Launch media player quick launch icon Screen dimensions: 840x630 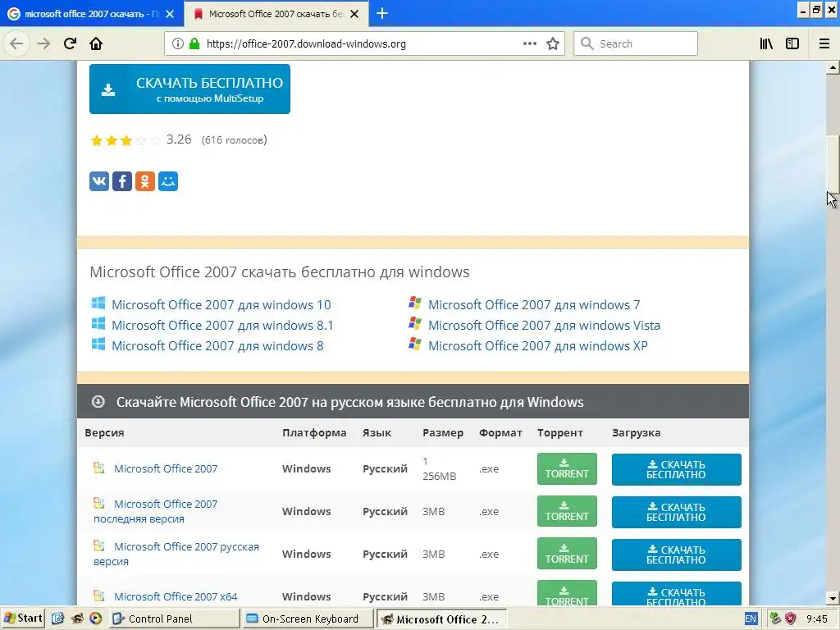coord(95,619)
